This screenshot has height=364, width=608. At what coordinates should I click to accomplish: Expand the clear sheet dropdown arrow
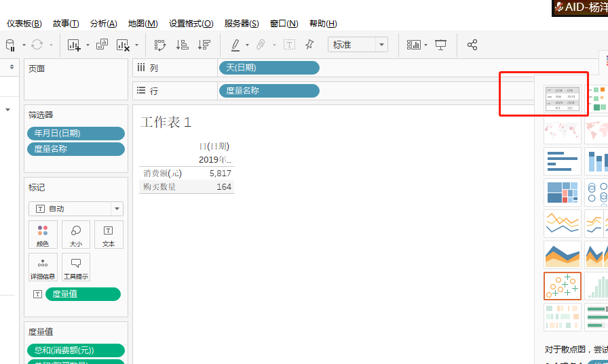pos(136,45)
